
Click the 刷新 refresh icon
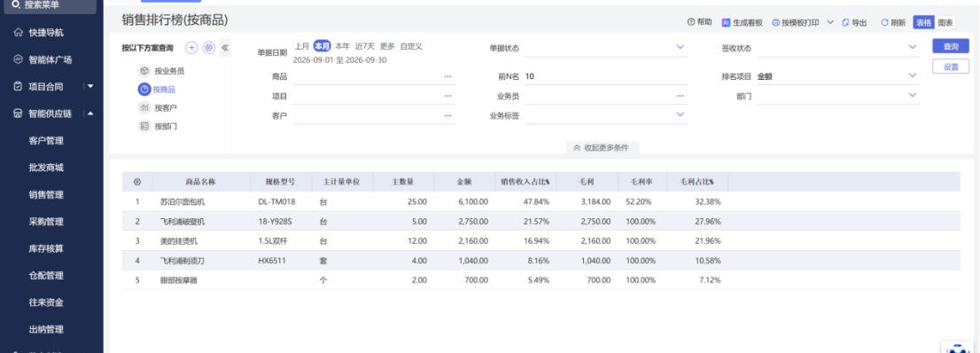click(x=884, y=22)
